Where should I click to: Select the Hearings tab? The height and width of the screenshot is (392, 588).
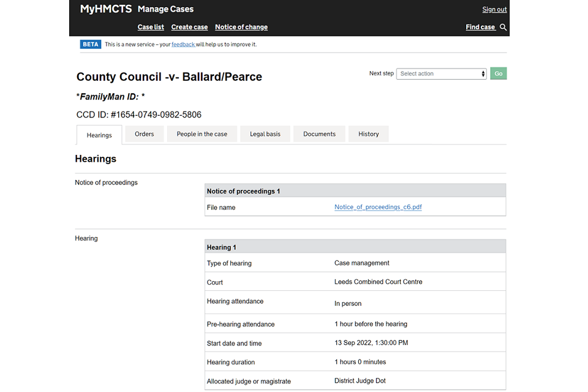tap(99, 135)
